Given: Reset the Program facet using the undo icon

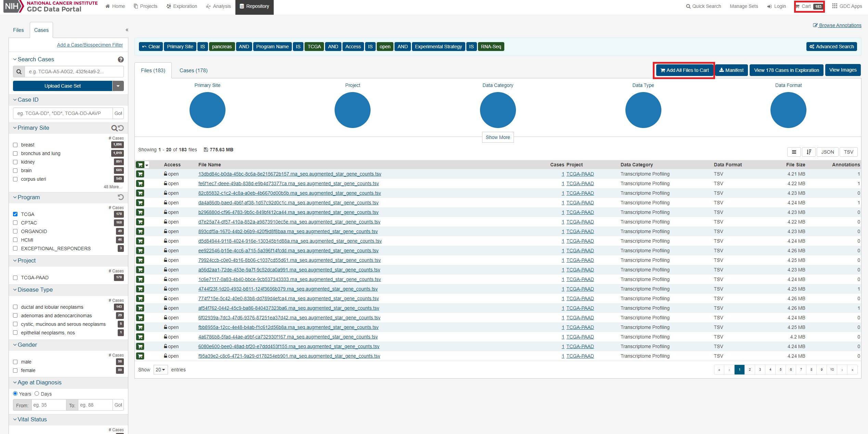Looking at the screenshot, I should 121,197.
